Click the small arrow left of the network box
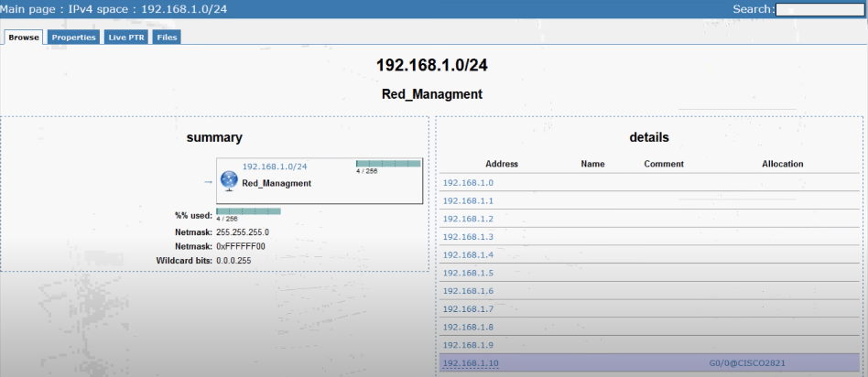The image size is (868, 377). [208, 182]
